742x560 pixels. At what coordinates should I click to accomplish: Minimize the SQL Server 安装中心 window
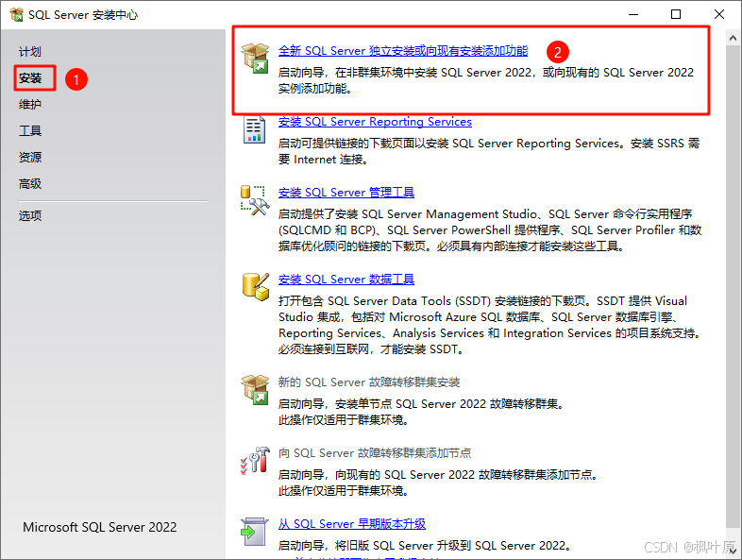click(x=633, y=14)
